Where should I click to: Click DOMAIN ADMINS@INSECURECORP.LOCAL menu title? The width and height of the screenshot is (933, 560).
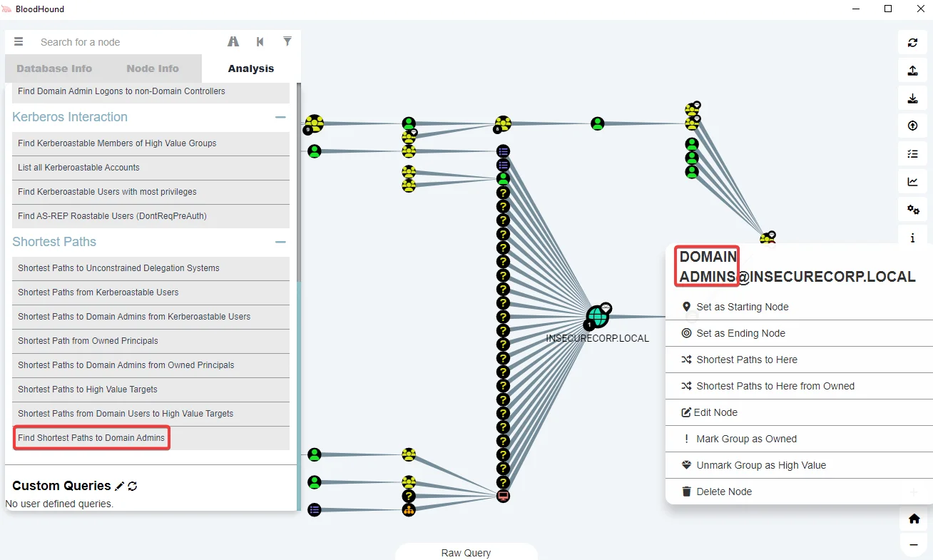[797, 267]
